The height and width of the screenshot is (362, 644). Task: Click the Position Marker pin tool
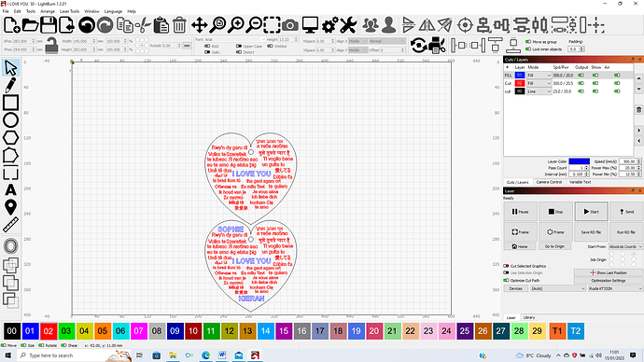[x=10, y=207]
